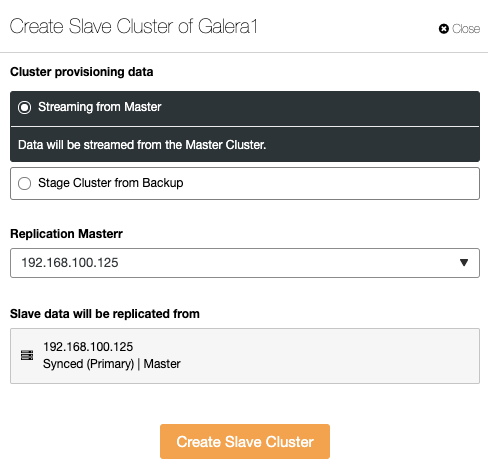Viewport: 488px width, 472px height.
Task: Click the Close X icon
Action: (443, 29)
